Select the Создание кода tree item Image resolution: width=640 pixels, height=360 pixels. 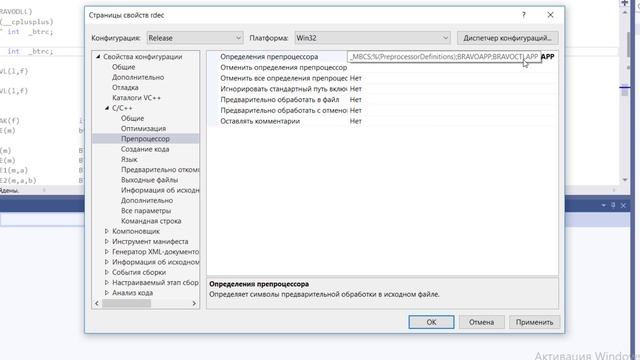[145, 149]
